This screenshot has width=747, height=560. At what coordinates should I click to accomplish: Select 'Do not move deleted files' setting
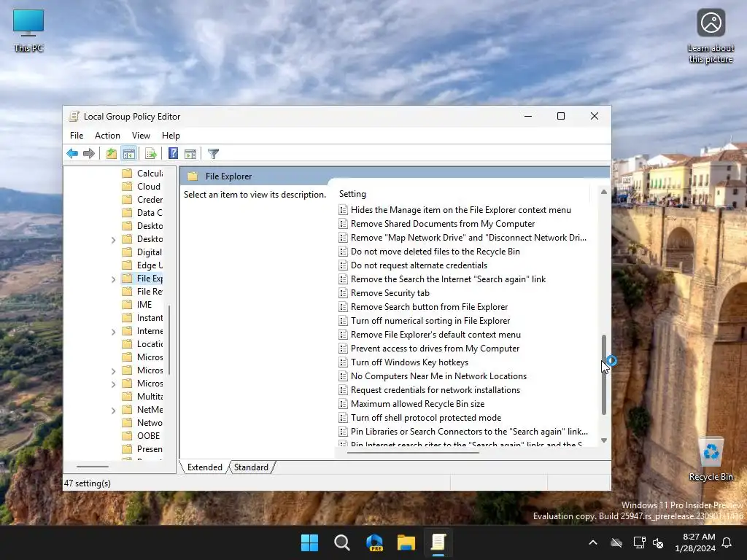point(435,252)
